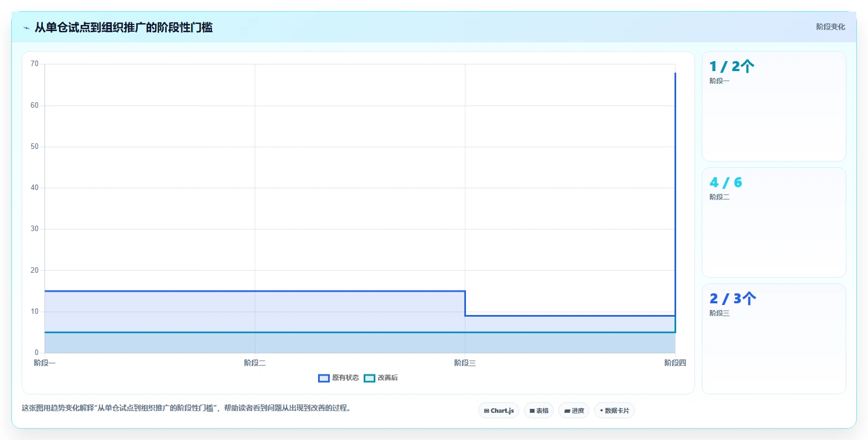Click the 阶段四 x-axis label
Image resolution: width=868 pixels, height=440 pixels.
coord(675,363)
